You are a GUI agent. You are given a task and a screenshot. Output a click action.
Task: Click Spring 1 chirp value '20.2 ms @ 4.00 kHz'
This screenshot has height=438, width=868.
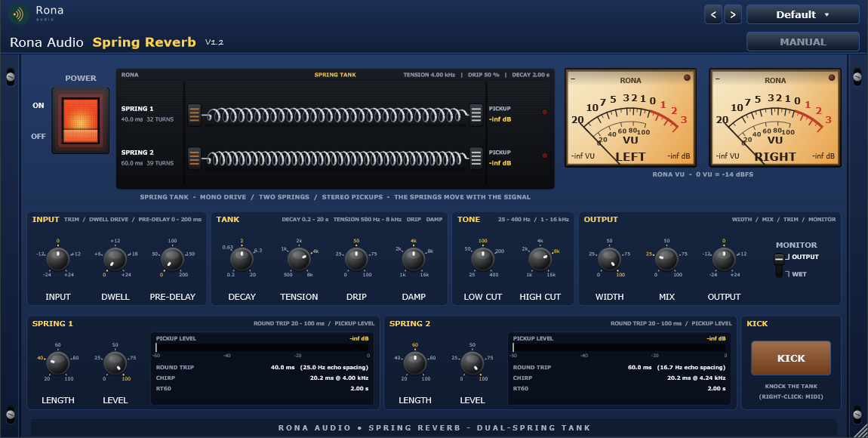pyautogui.click(x=339, y=378)
